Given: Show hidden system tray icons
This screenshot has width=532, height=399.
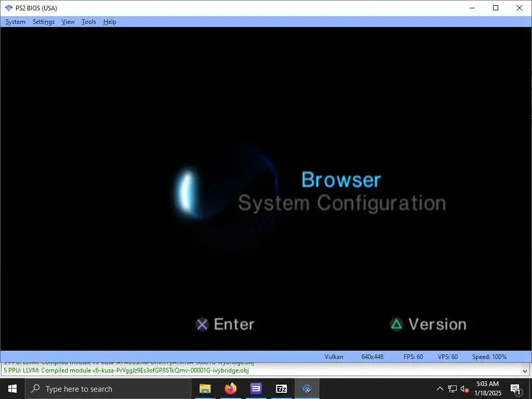Looking at the screenshot, I should (440, 389).
